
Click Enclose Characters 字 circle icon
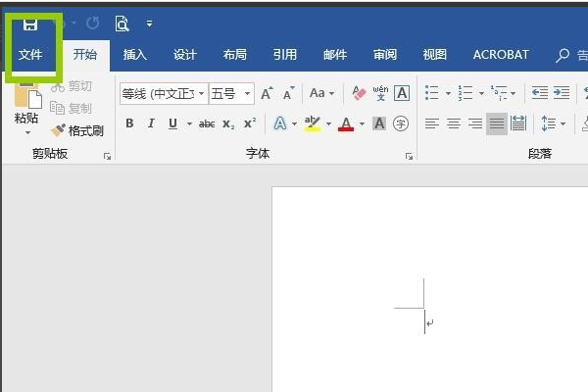pyautogui.click(x=401, y=123)
